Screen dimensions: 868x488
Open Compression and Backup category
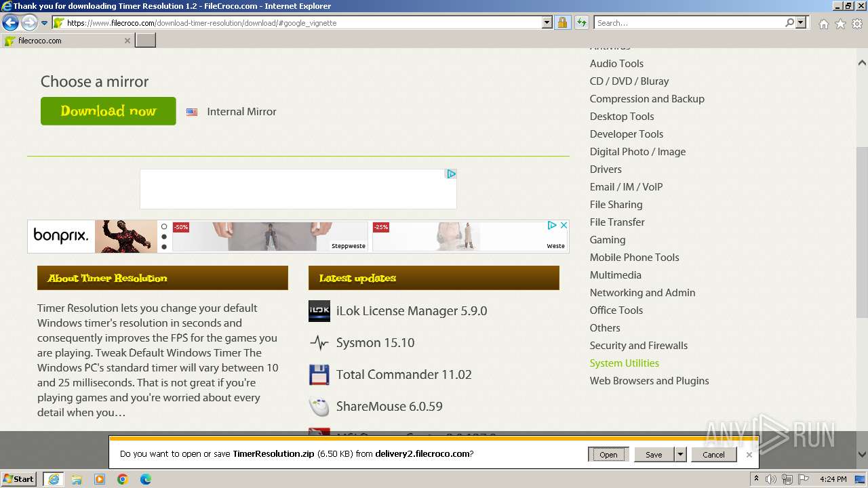click(x=647, y=99)
